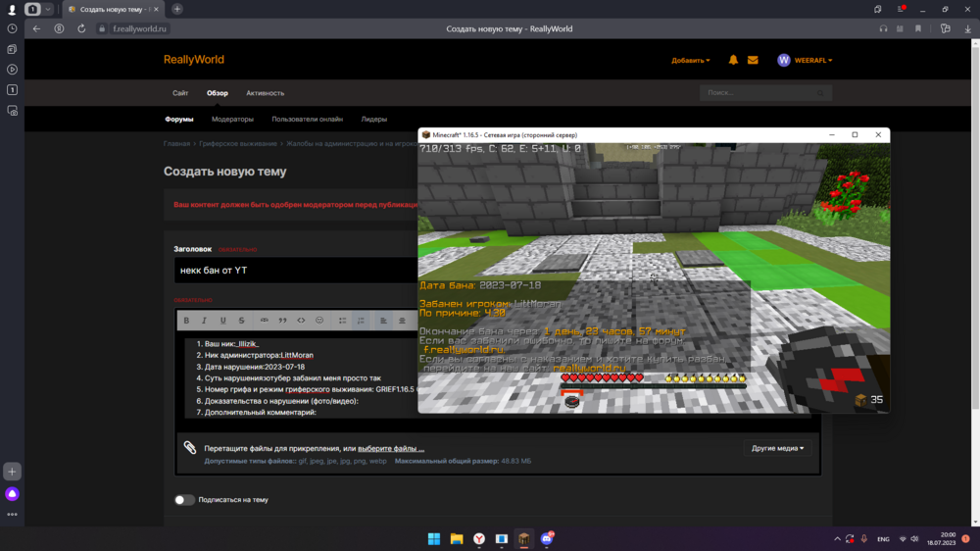Click the f.reallyworld.ru address bar
980x551 pixels.
[140, 28]
